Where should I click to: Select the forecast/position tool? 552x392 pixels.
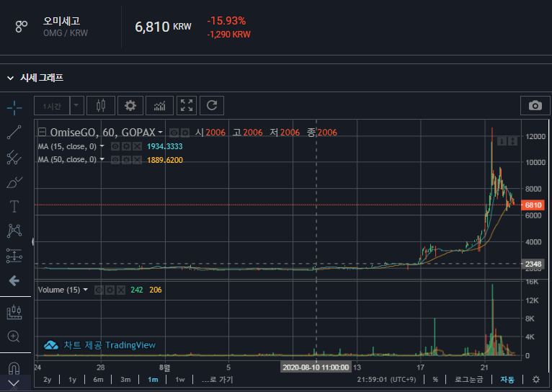14,256
